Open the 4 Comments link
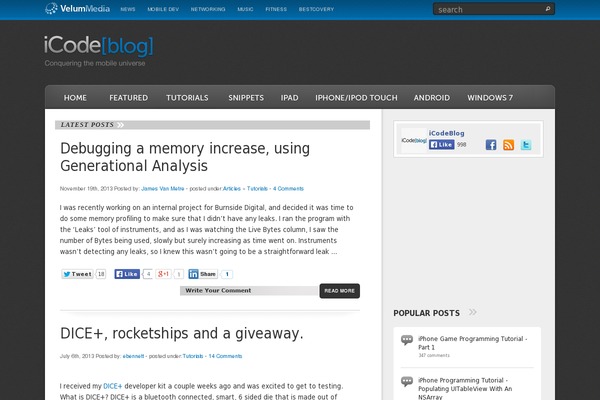This screenshot has height=400, width=600. coord(288,189)
